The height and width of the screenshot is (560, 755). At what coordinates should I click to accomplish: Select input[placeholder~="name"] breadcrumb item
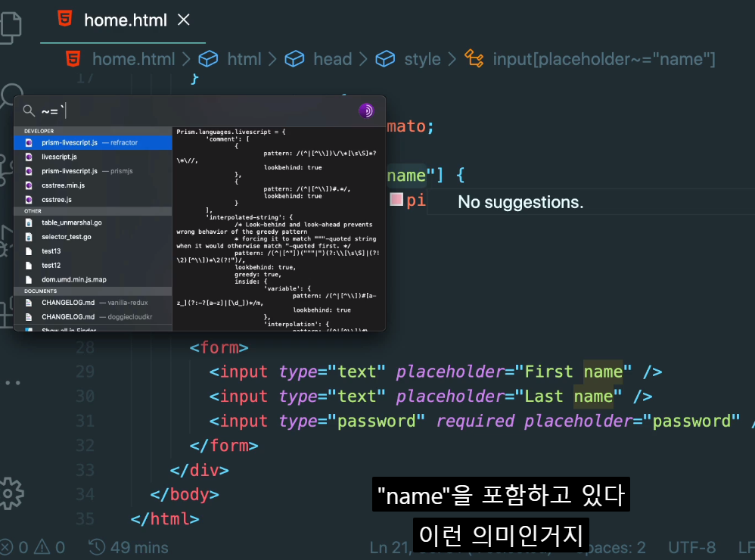(604, 59)
